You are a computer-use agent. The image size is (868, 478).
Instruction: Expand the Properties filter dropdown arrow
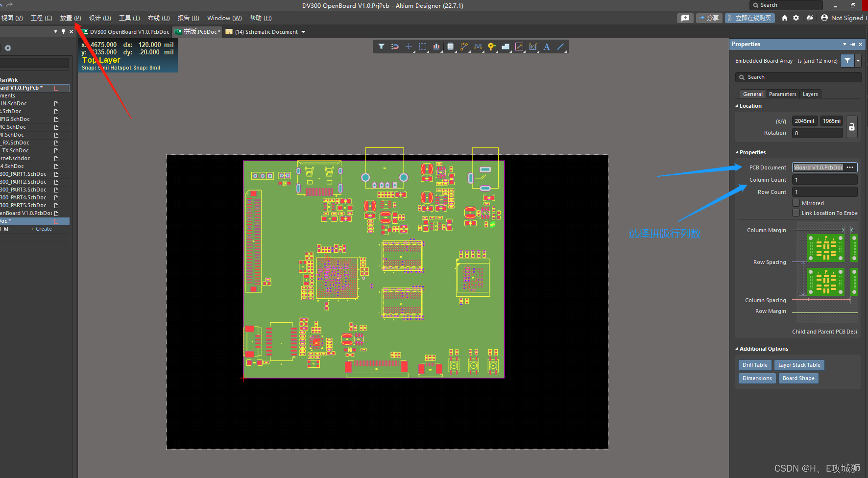pos(858,61)
